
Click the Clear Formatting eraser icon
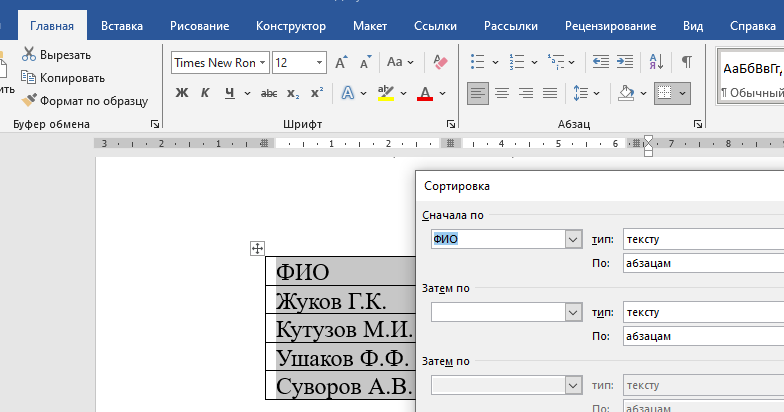(441, 62)
